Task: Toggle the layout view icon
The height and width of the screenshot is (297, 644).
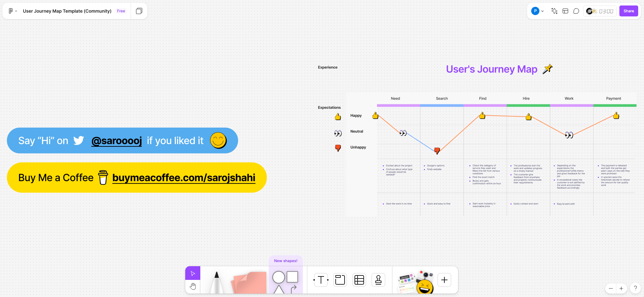Action: click(565, 11)
